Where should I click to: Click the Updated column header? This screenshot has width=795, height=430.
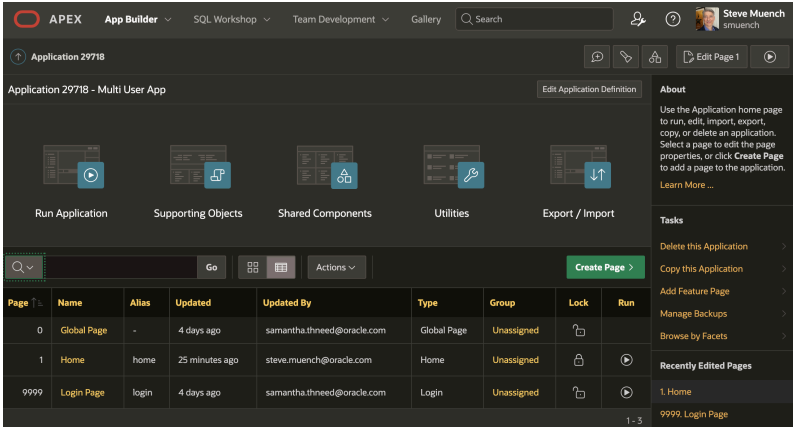[x=193, y=303]
